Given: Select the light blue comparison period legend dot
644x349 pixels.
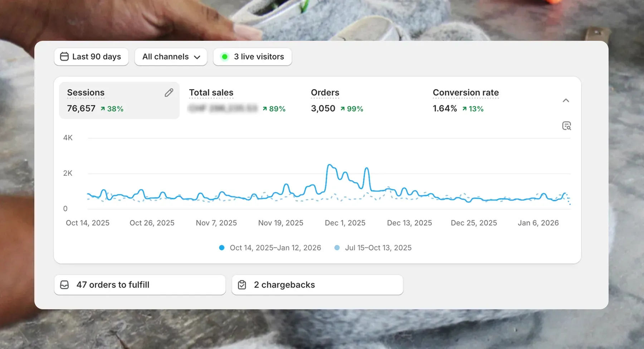Looking at the screenshot, I should click(x=337, y=247).
